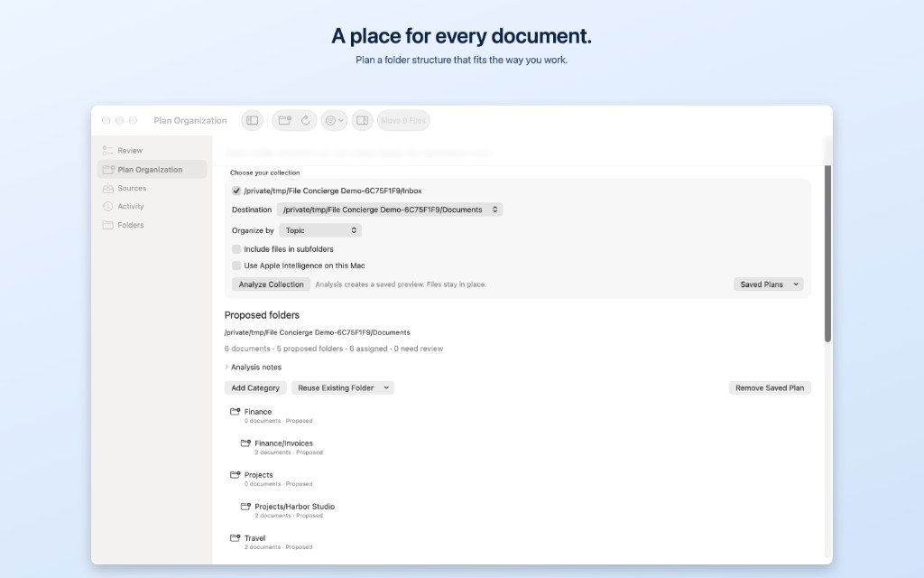The height and width of the screenshot is (578, 924).
Task: Enable Include files in subfolders
Action: pyautogui.click(x=236, y=249)
